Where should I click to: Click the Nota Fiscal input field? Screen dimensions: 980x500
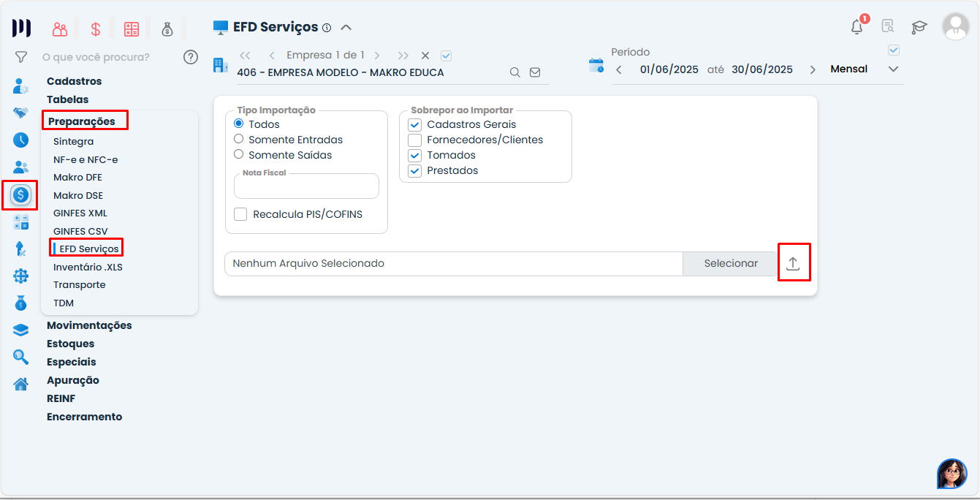[x=306, y=188]
